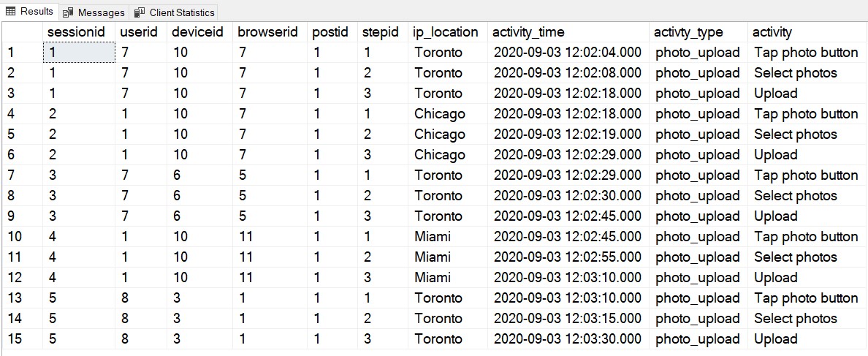The image size is (868, 356).
Task: Click the activity_time cell 2020-09-03 12:03:30.000
Action: (x=567, y=339)
